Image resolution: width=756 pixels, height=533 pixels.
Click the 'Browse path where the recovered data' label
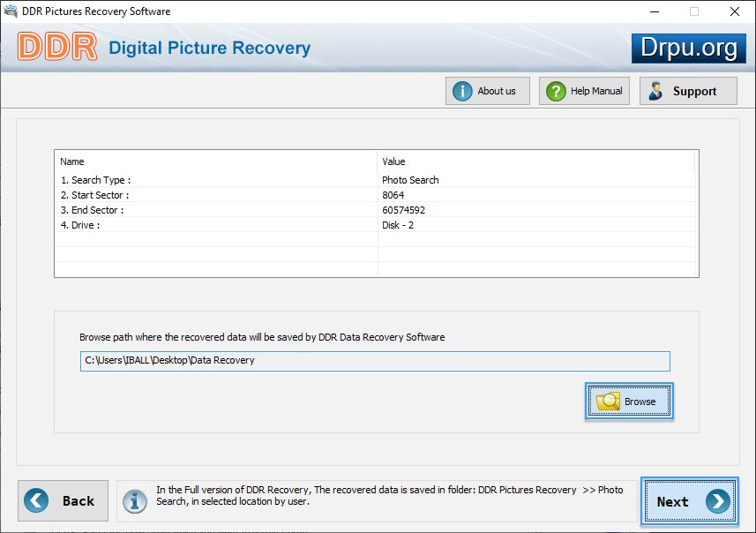pos(262,337)
